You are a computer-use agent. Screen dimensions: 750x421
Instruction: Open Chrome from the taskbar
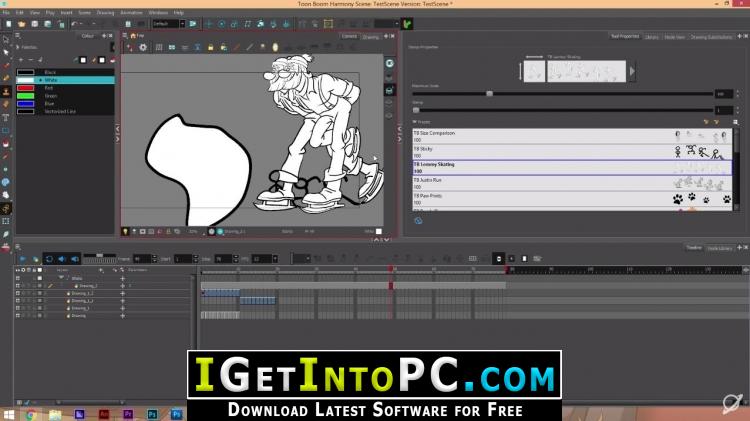click(31, 414)
